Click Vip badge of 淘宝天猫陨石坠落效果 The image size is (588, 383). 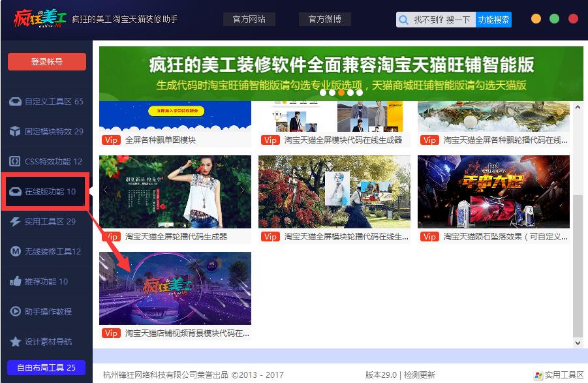tap(429, 237)
